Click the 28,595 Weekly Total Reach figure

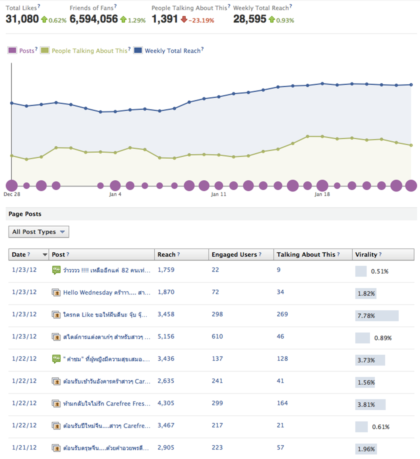[x=250, y=19]
